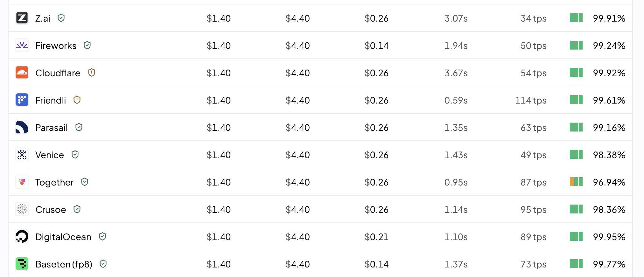This screenshot has width=644, height=277.
Task: Click the Cloudflare orange cloud logo
Action: point(22,73)
